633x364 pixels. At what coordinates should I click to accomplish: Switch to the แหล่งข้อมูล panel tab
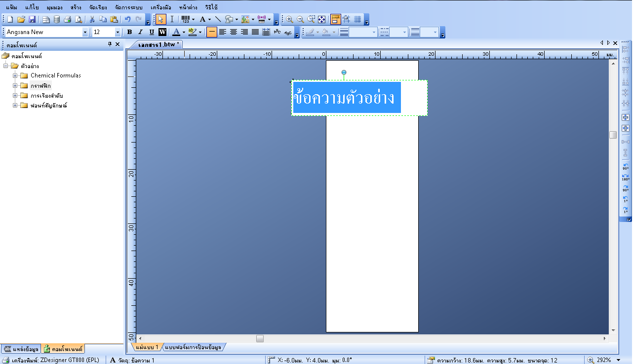pyautogui.click(x=21, y=349)
